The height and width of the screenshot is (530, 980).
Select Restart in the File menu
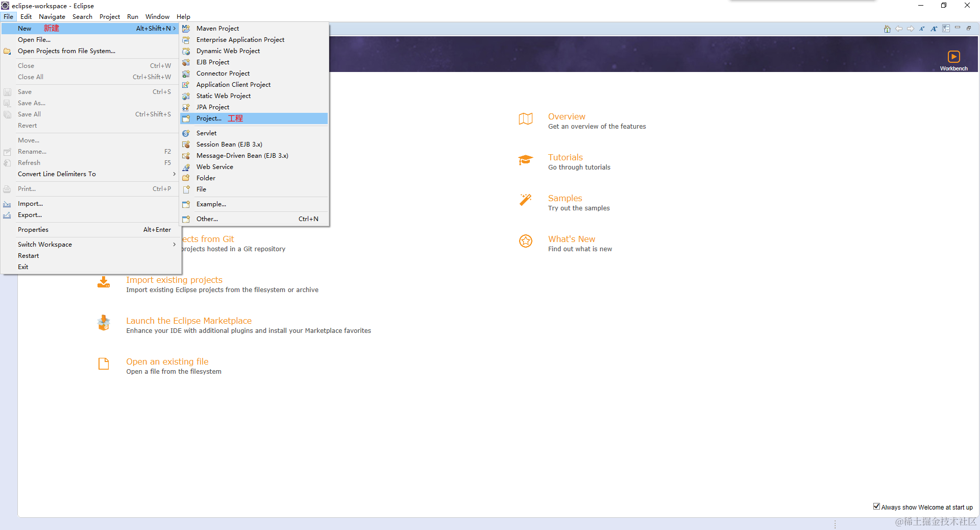click(x=90, y=256)
